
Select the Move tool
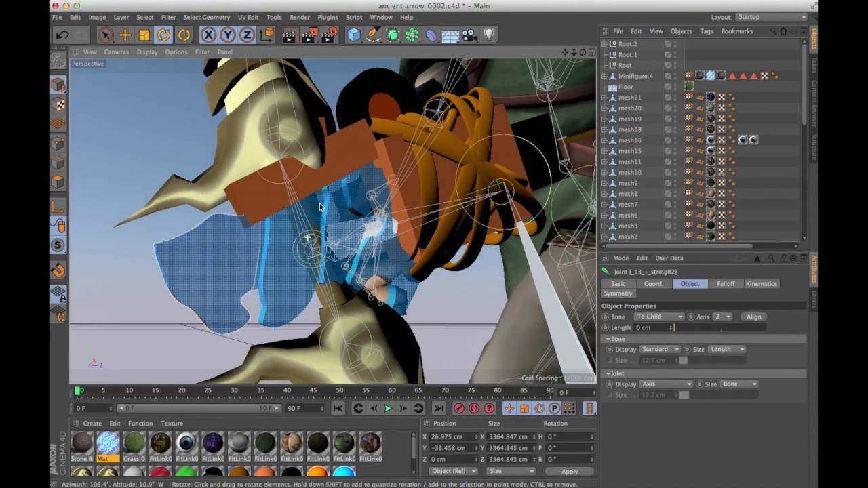pos(125,35)
